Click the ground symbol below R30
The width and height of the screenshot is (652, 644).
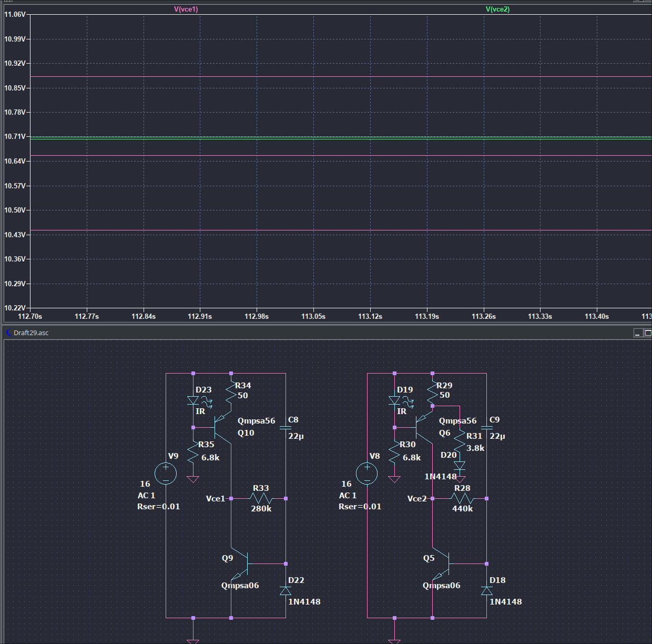click(394, 479)
